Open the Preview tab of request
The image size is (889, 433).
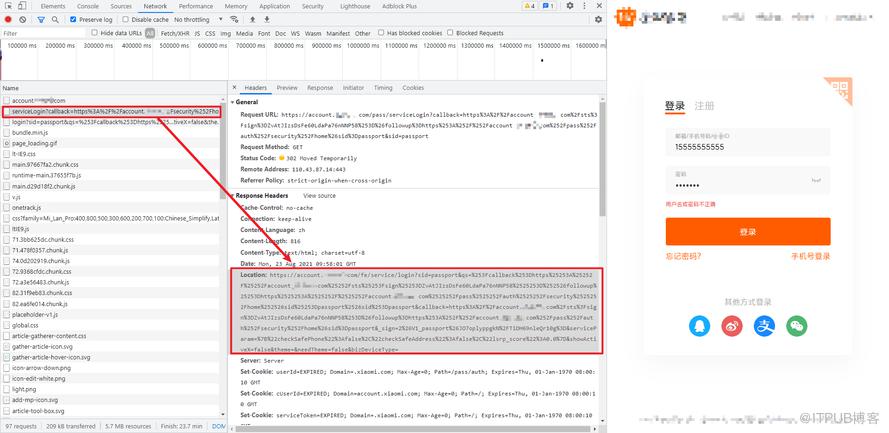point(287,88)
